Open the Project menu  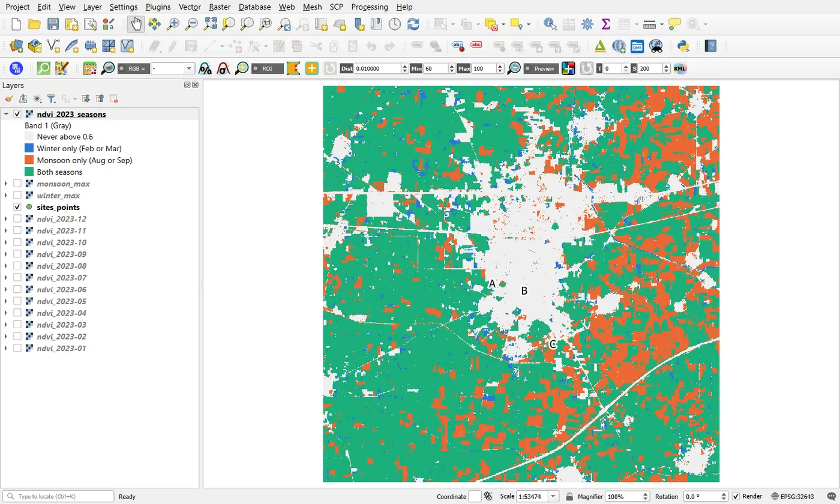point(17,7)
